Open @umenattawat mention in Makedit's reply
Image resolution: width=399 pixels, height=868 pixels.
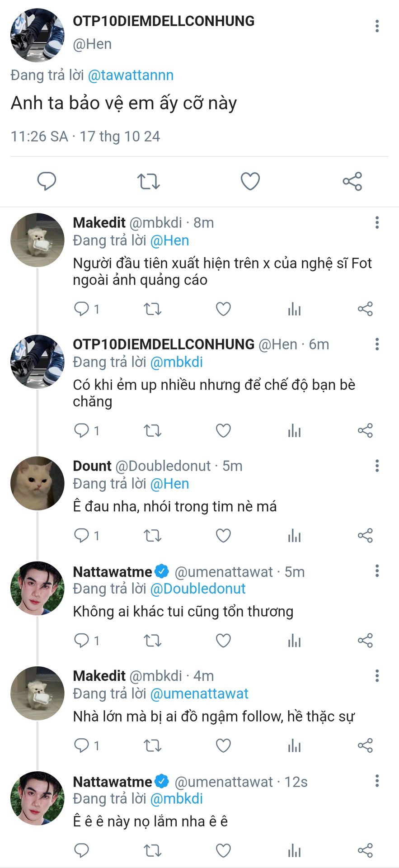(x=199, y=693)
